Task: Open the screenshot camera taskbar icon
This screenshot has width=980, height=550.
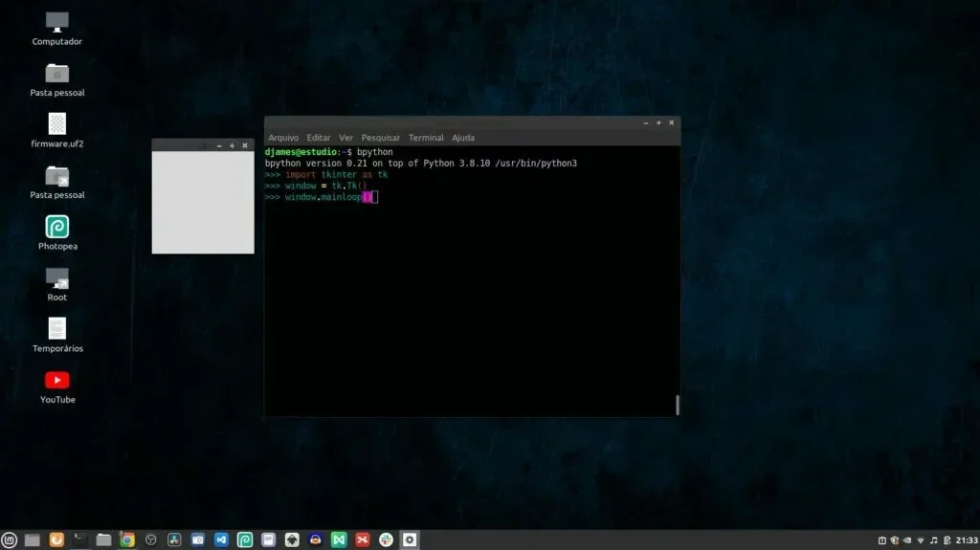Action: coord(197,540)
